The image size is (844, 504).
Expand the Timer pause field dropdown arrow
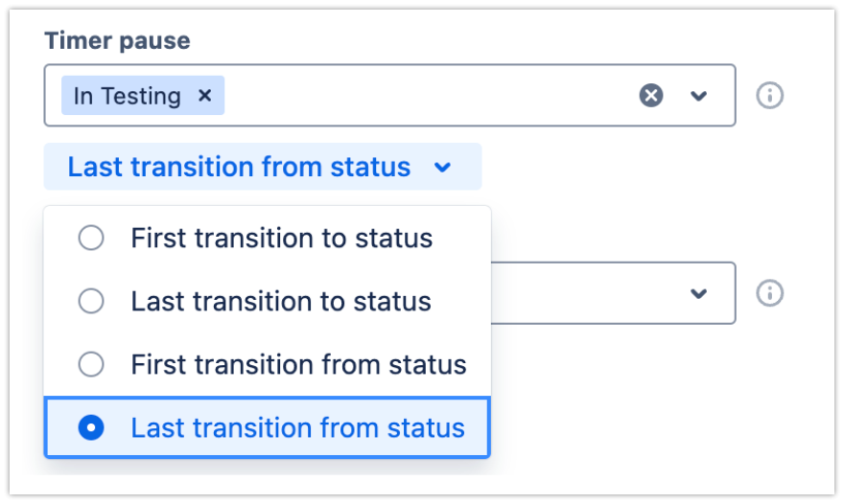699,96
